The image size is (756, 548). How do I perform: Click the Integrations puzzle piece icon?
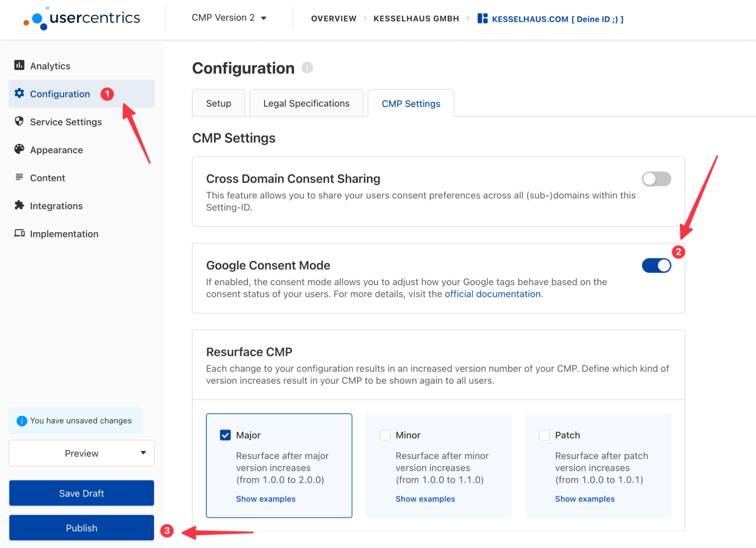[x=19, y=205]
